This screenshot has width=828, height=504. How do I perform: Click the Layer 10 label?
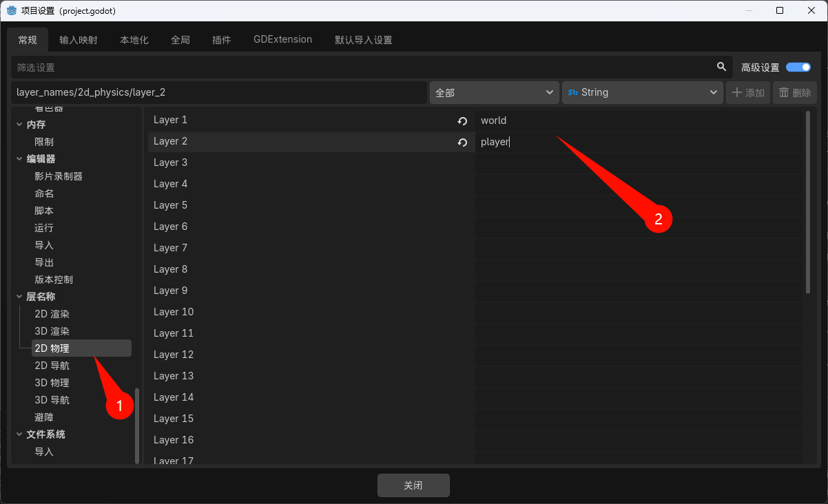174,312
